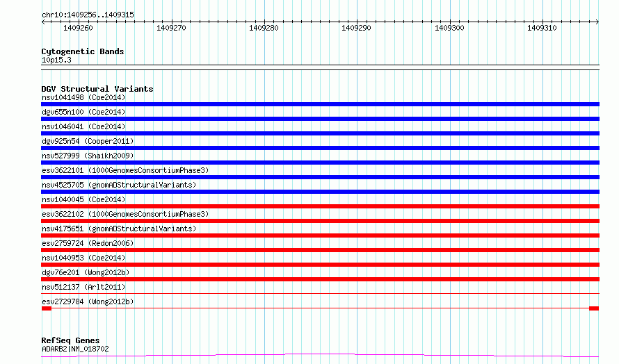
Task: Click nsv4175651 (gnomADStructuralVariants) label
Action: coord(119,229)
